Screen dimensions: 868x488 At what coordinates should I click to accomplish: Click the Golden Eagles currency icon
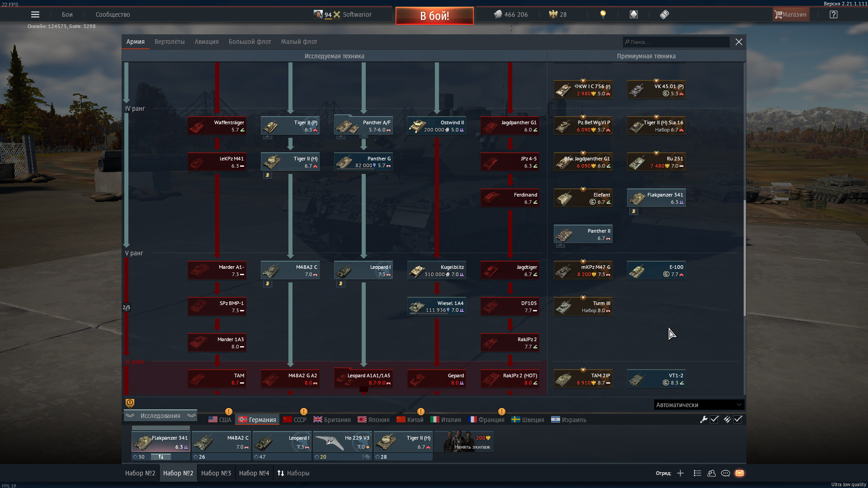(553, 14)
